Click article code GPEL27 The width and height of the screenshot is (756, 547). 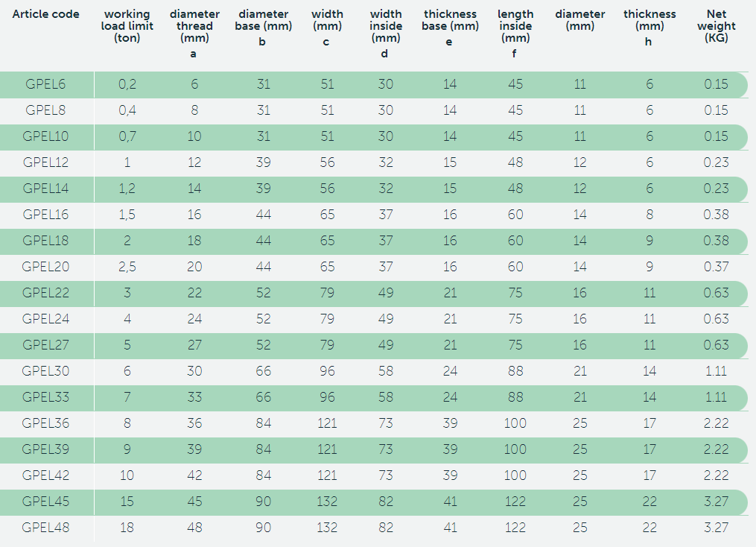click(x=45, y=345)
